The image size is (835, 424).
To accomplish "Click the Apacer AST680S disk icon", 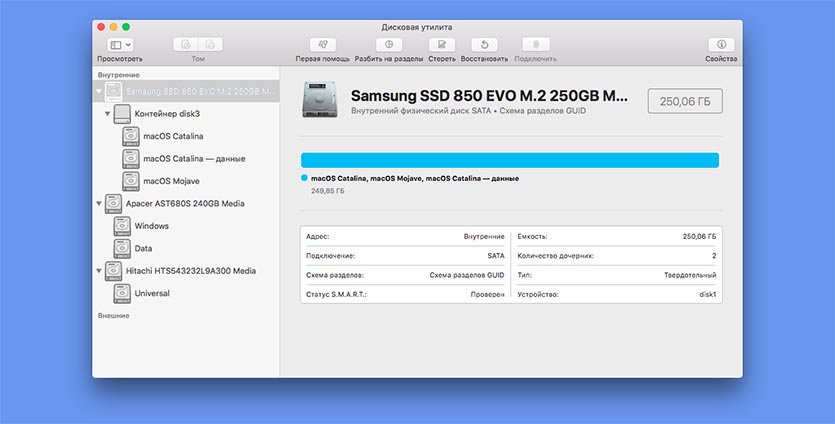I will click(x=113, y=203).
